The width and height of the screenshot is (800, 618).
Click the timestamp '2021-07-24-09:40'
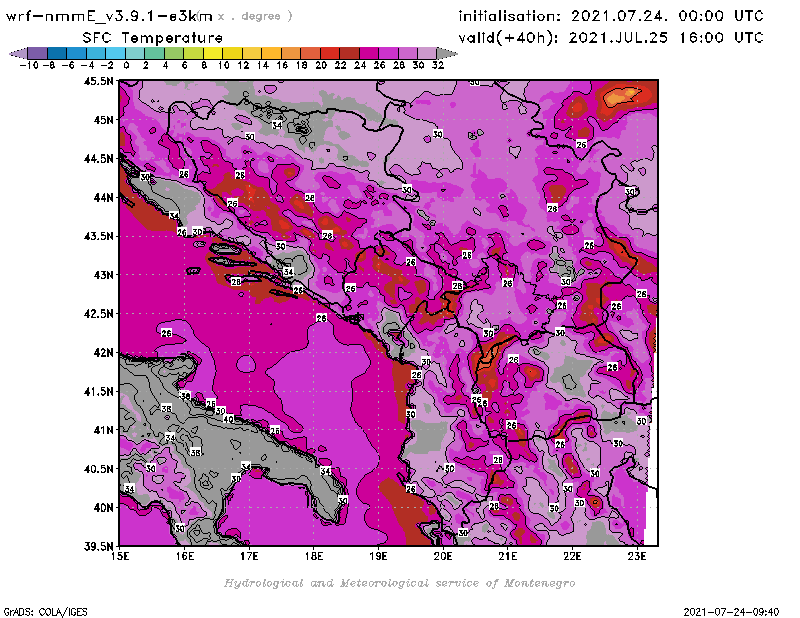(x=731, y=612)
